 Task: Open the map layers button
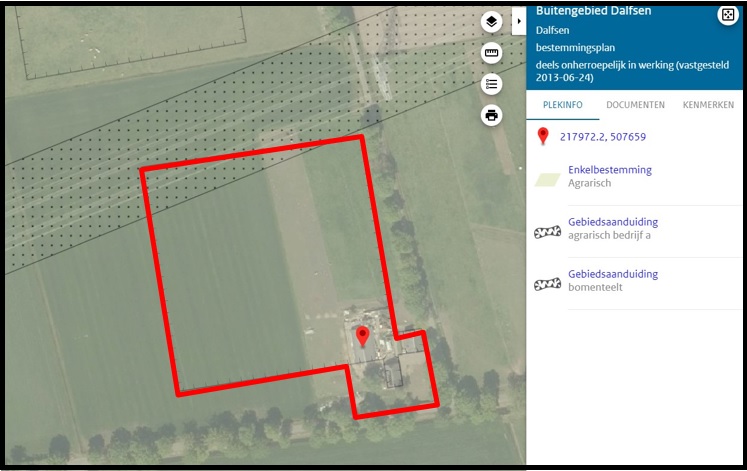(491, 22)
